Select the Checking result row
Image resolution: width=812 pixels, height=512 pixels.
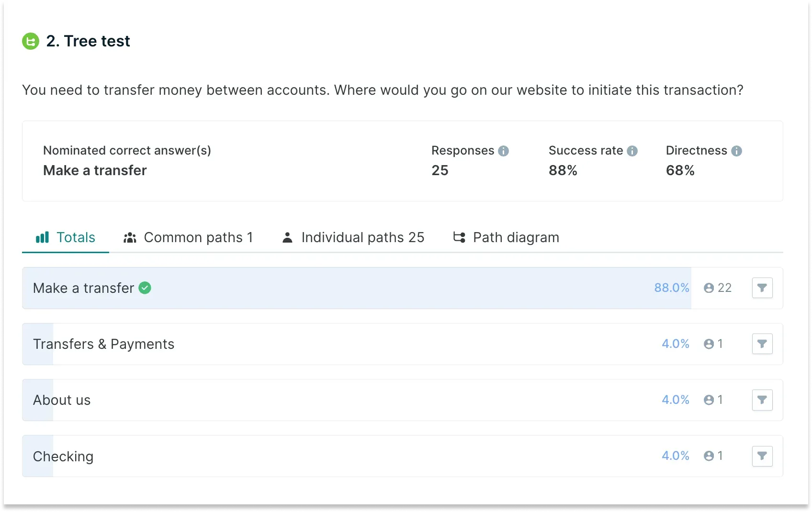(x=335, y=456)
